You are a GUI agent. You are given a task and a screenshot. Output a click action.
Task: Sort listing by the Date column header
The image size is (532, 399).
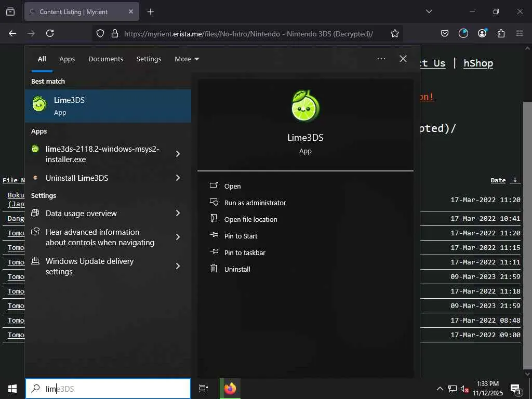[x=498, y=180]
